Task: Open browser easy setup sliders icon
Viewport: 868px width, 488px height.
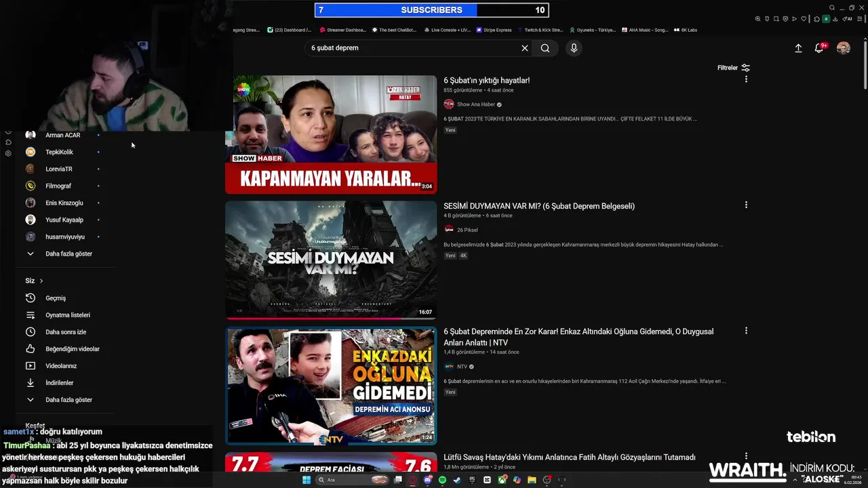Action: point(859,19)
